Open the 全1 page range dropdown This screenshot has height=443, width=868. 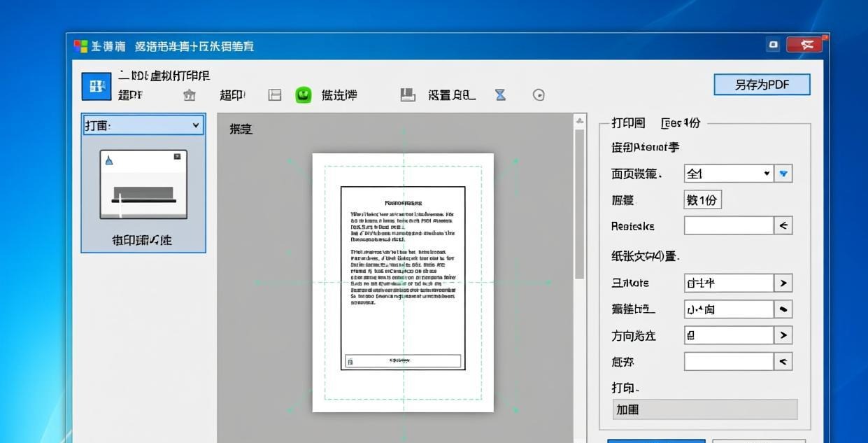click(729, 174)
